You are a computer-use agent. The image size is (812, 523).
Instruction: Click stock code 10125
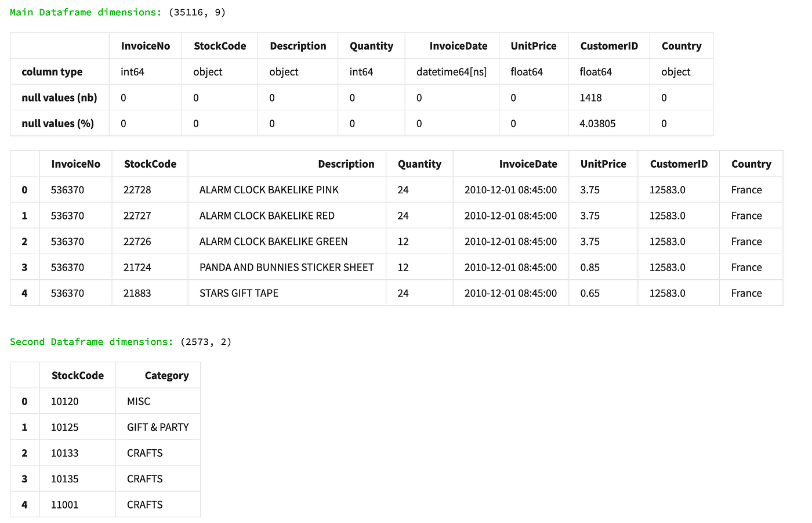coord(65,427)
